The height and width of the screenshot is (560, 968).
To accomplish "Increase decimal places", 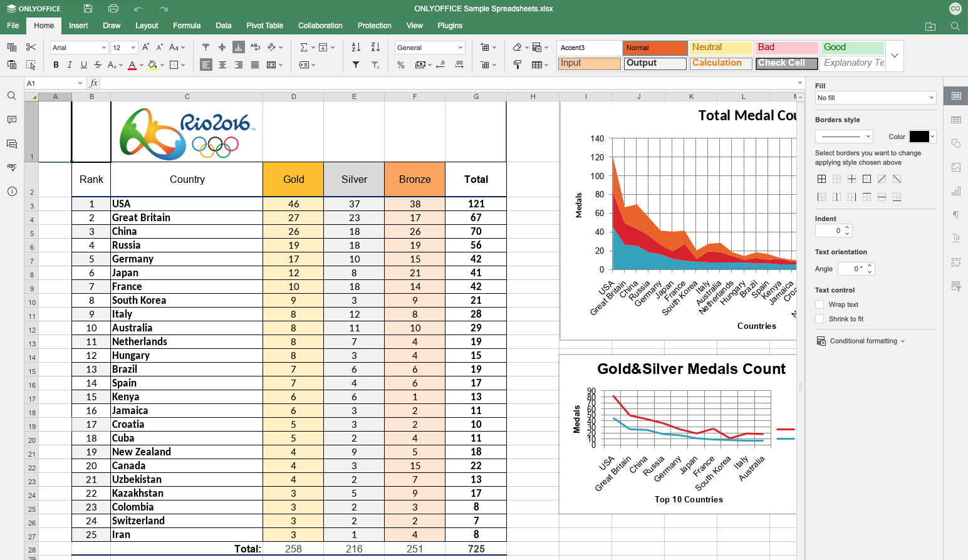I will point(459,65).
